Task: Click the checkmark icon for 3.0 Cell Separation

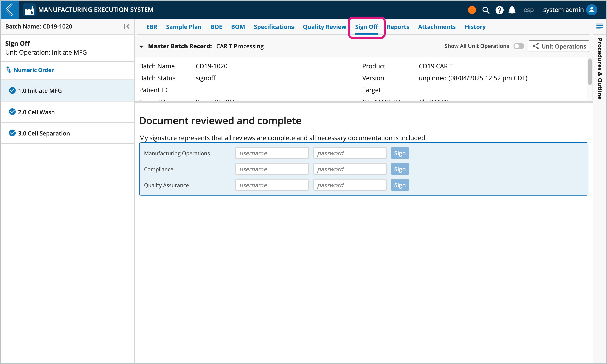Action: pyautogui.click(x=12, y=133)
